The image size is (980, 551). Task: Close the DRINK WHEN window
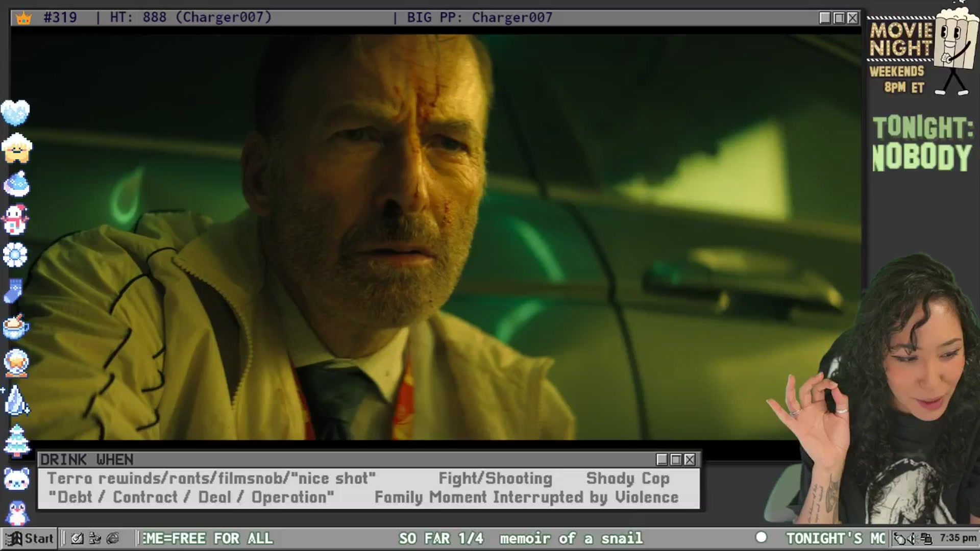pyautogui.click(x=690, y=460)
